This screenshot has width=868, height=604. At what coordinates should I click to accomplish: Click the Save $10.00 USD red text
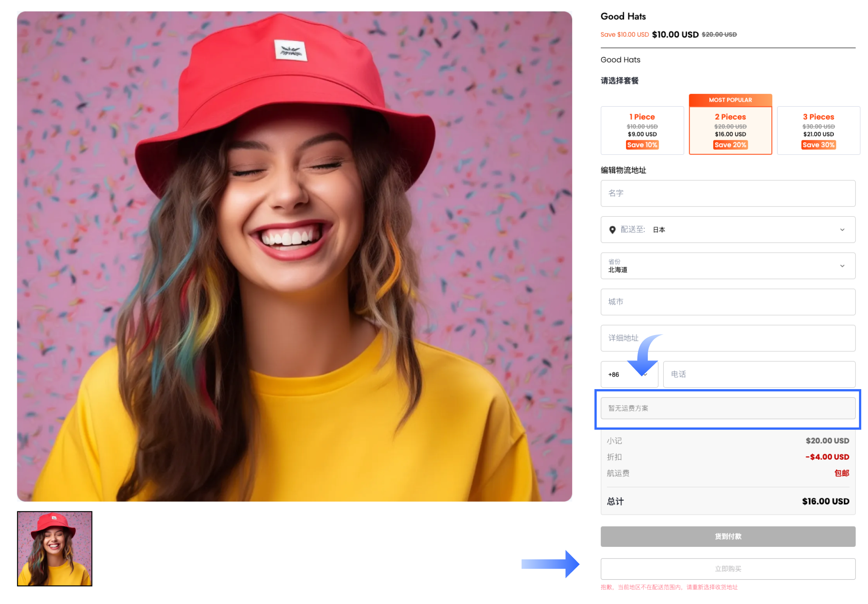coord(625,35)
